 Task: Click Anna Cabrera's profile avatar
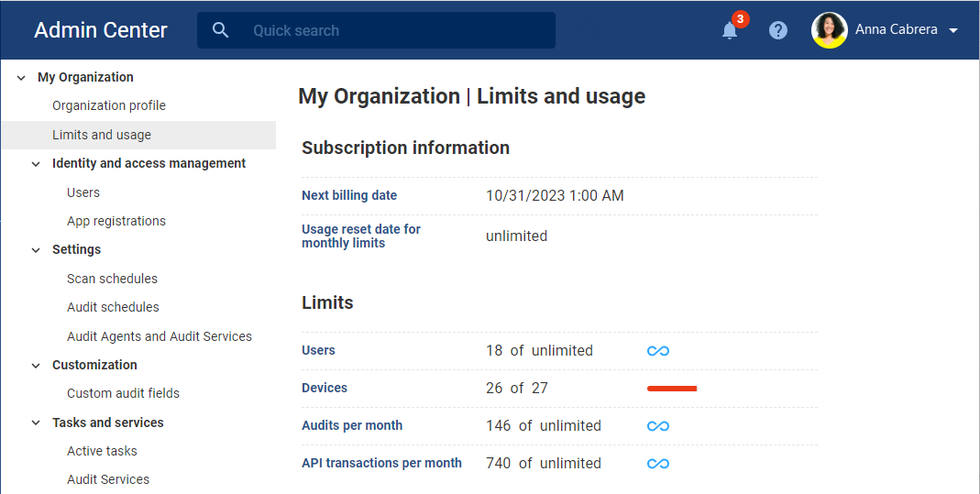click(x=829, y=30)
